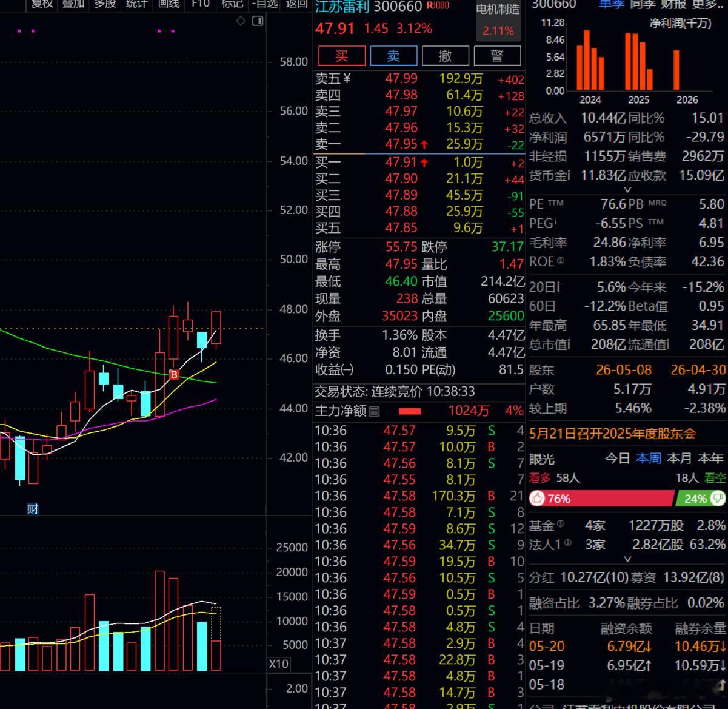This screenshot has height=709, width=728.
Task: Open the 更多 dropdown in finance tabs
Action: pyautogui.click(x=709, y=4)
